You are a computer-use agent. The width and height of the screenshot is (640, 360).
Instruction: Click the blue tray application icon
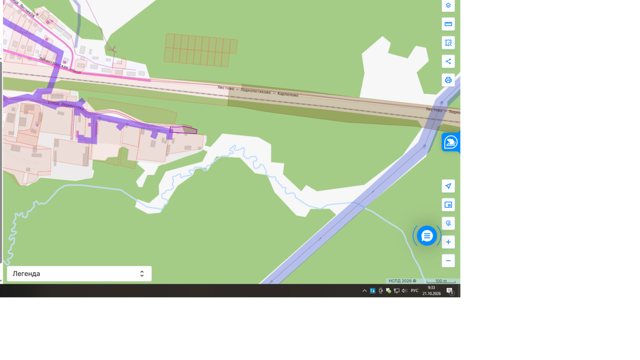pyautogui.click(x=373, y=291)
